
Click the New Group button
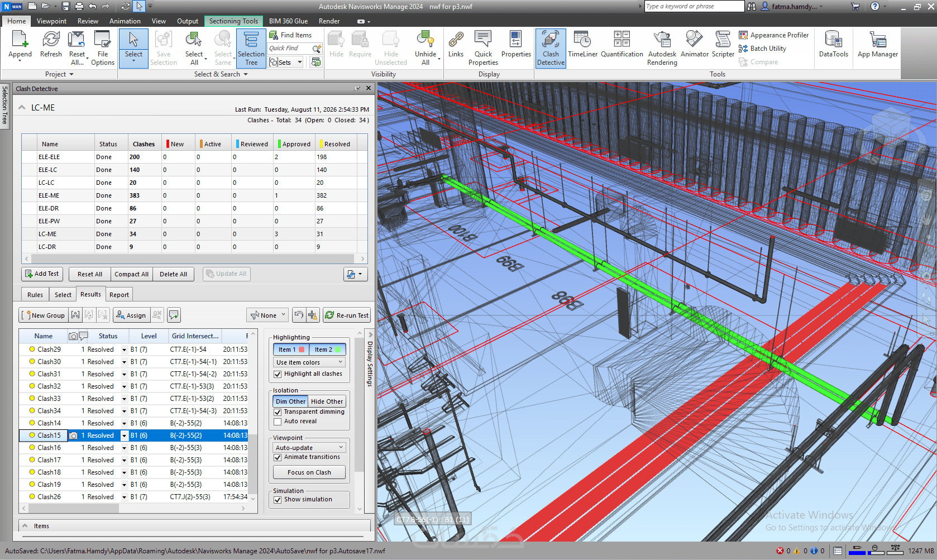pos(44,315)
